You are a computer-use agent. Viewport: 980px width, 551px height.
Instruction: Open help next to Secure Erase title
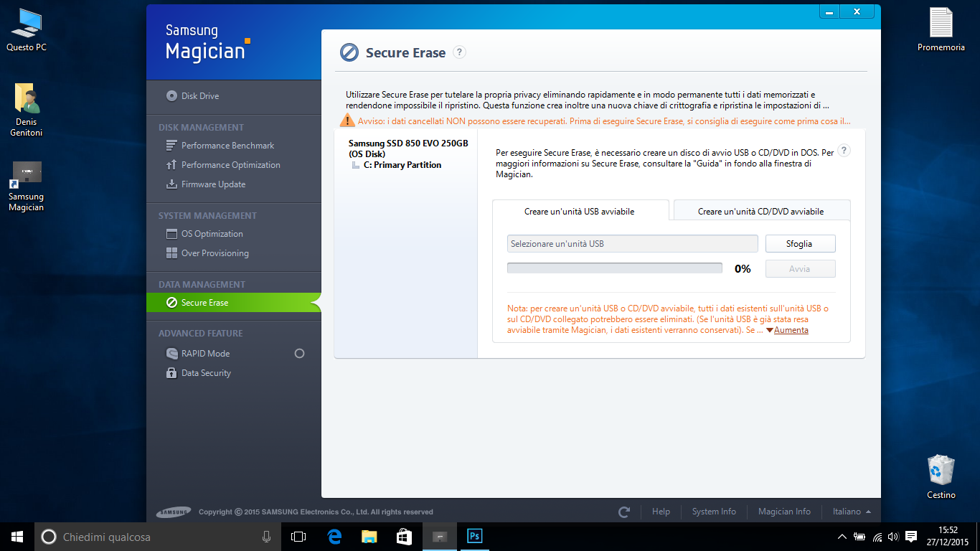(x=460, y=52)
